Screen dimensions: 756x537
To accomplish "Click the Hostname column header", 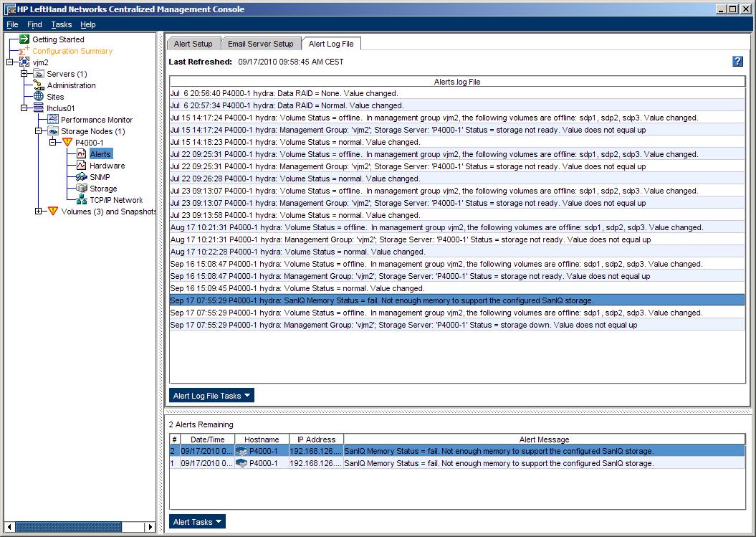I will (x=262, y=439).
